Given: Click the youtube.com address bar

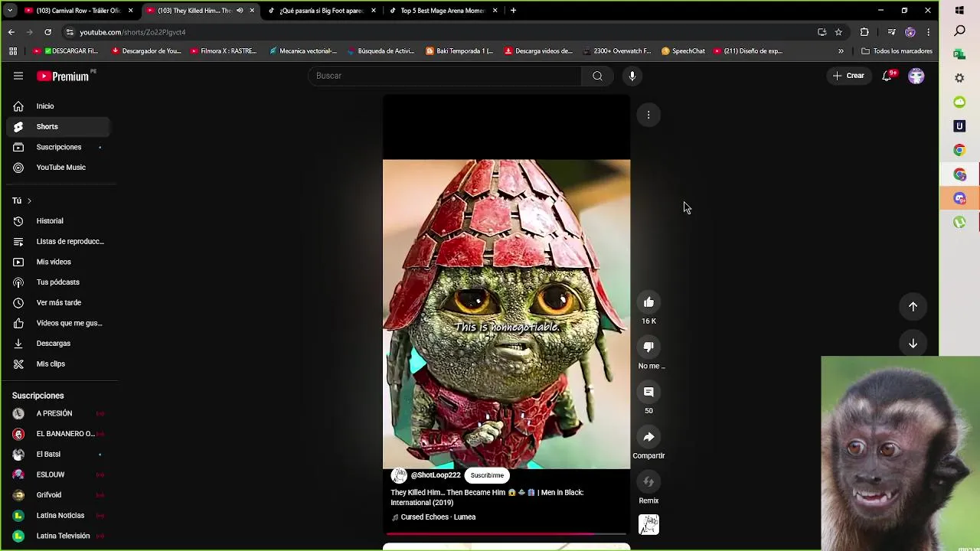Looking at the screenshot, I should pos(438,32).
